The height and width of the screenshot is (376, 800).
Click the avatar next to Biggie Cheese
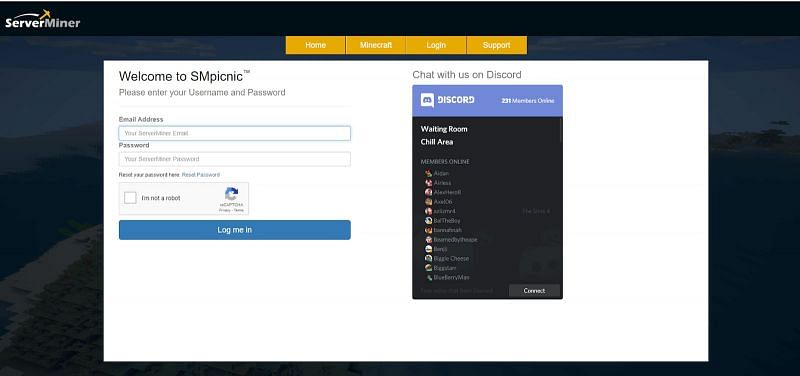(x=429, y=258)
